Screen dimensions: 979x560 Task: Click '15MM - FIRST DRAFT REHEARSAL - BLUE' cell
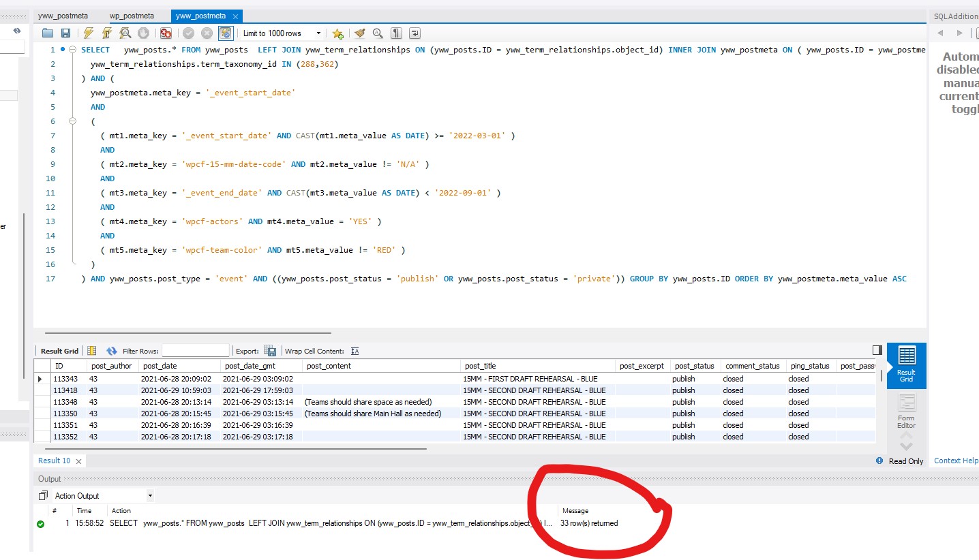538,379
